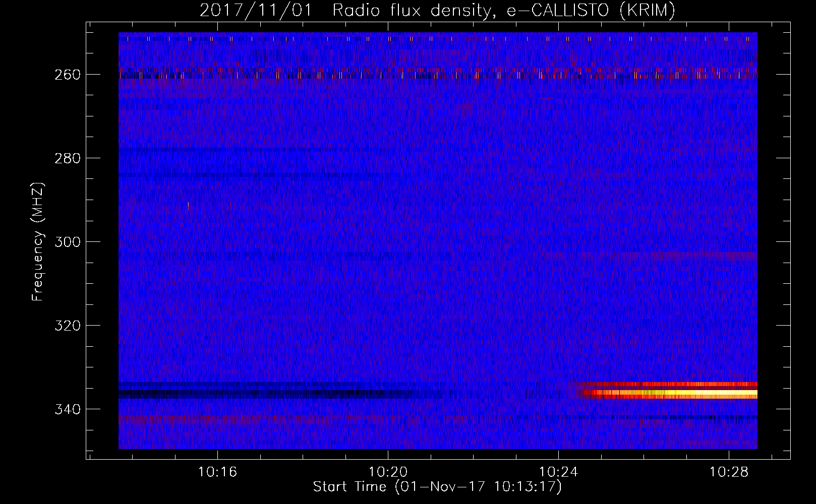The height and width of the screenshot is (504, 816).
Task: Click the 320 frequency tick label
Action: [x=67, y=326]
